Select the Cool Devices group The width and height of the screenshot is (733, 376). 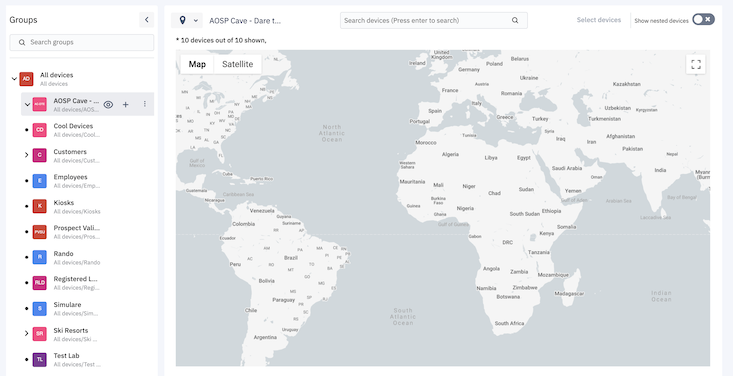pyautogui.click(x=87, y=130)
